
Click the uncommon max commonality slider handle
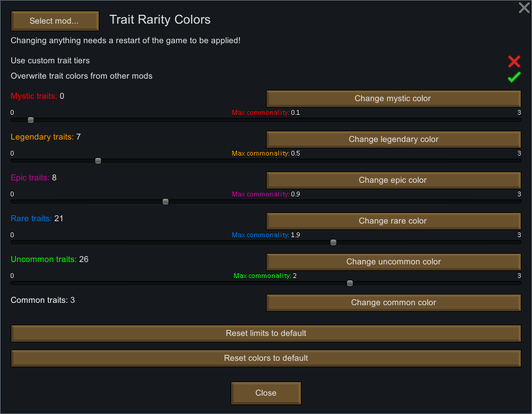point(350,283)
